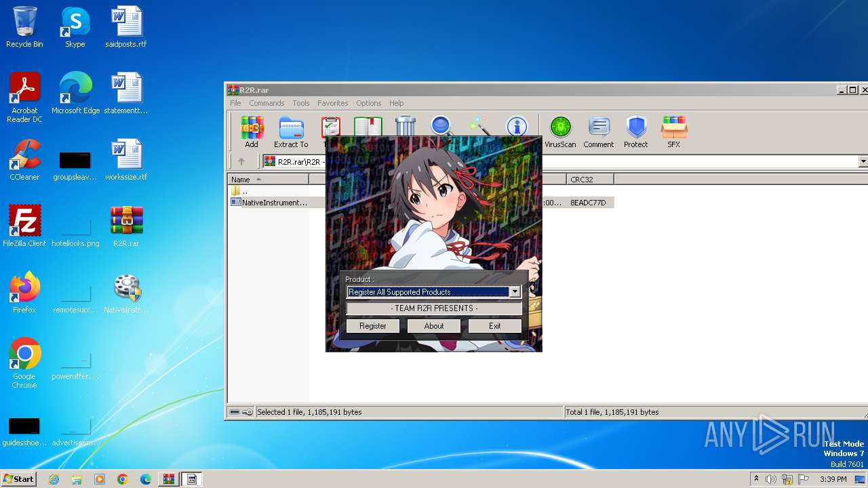Click the Extract To toolbar icon

(291, 131)
